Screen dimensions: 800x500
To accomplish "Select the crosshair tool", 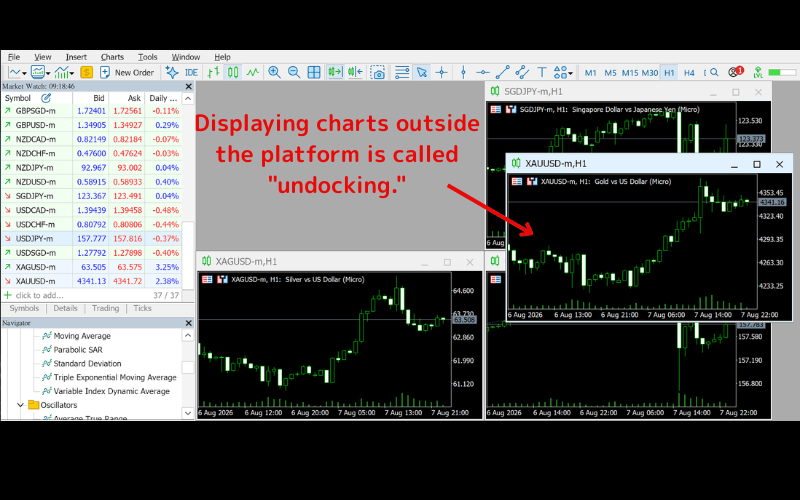I will point(442,72).
